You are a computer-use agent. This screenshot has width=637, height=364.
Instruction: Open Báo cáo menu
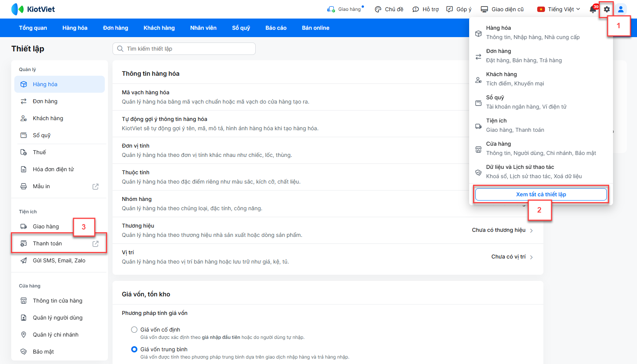pos(276,28)
